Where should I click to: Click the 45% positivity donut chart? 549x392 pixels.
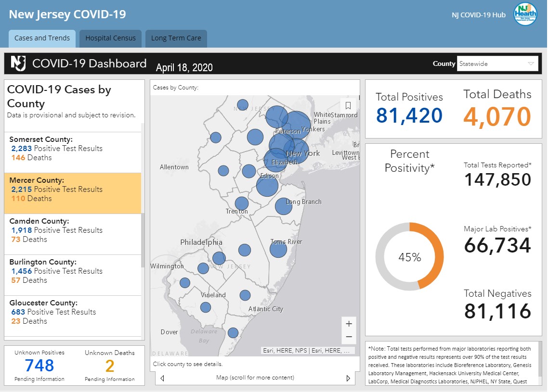coord(409,257)
